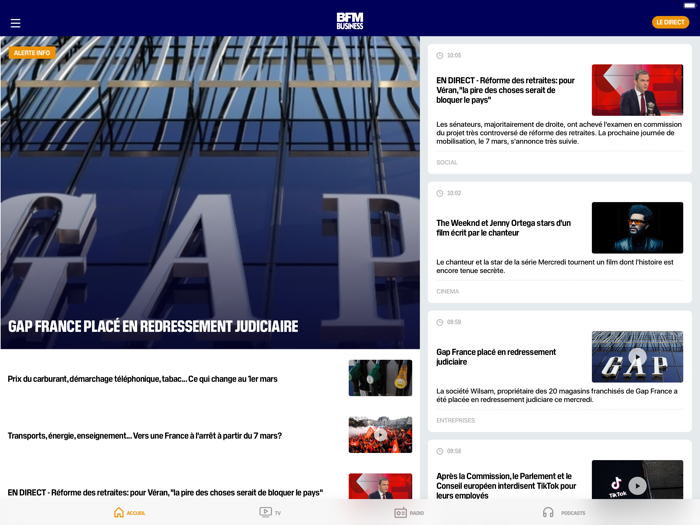700x525 pixels.
Task: Open EN DIRECT Réforme des retraites list item
Action: pyautogui.click(x=165, y=492)
